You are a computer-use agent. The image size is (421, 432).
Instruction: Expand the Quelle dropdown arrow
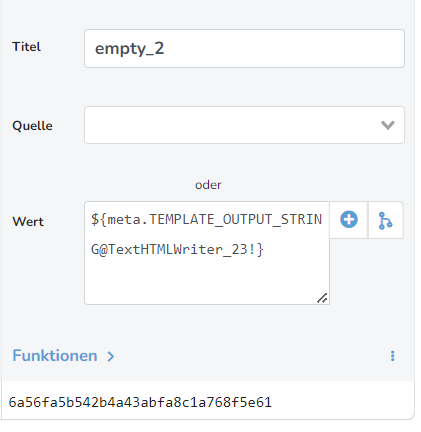[x=388, y=125]
